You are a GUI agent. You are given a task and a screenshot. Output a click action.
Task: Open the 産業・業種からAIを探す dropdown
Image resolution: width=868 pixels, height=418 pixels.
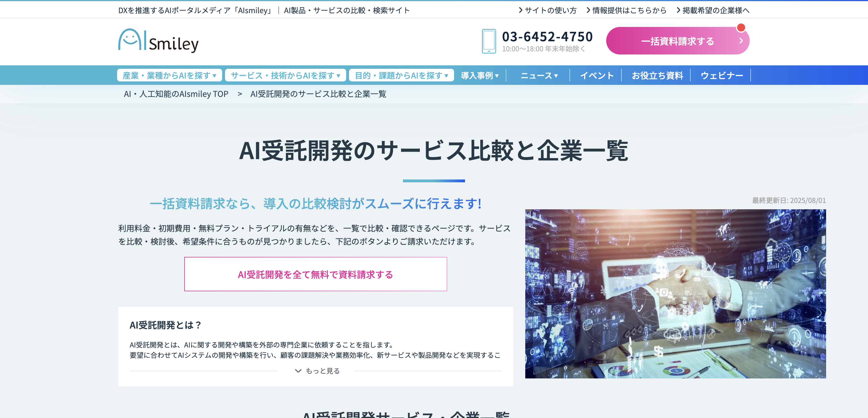pyautogui.click(x=169, y=75)
